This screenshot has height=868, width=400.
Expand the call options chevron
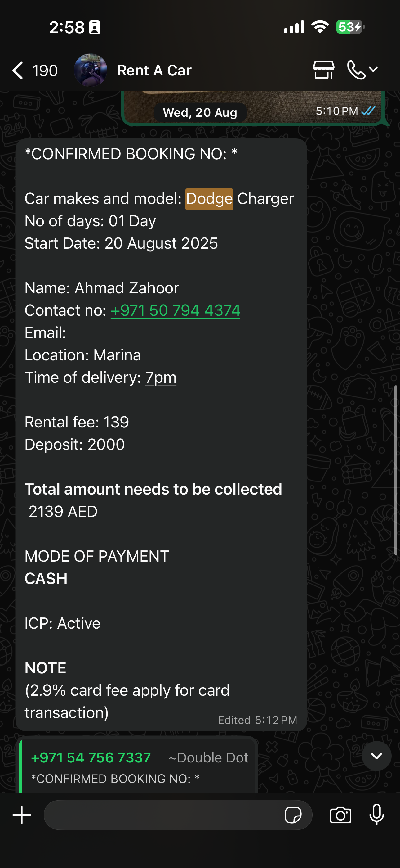[x=373, y=70]
